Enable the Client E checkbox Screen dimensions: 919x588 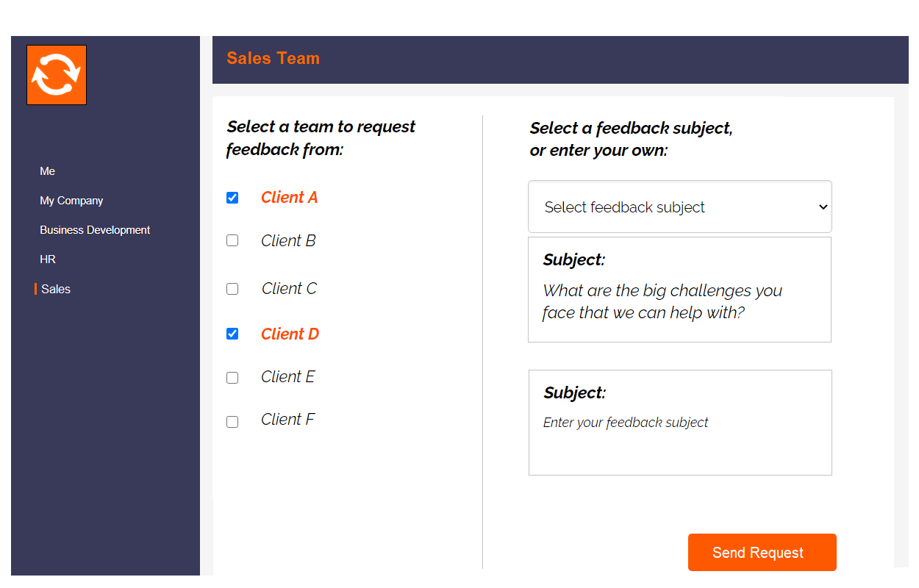[232, 378]
